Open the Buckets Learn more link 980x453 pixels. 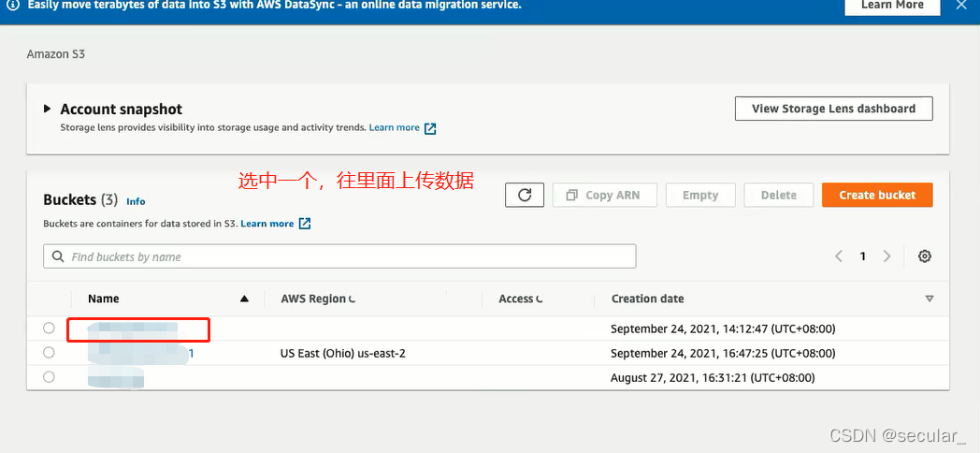[x=267, y=224]
